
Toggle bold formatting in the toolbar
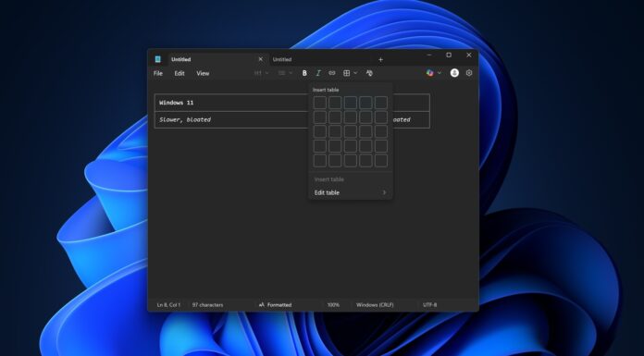(x=304, y=73)
